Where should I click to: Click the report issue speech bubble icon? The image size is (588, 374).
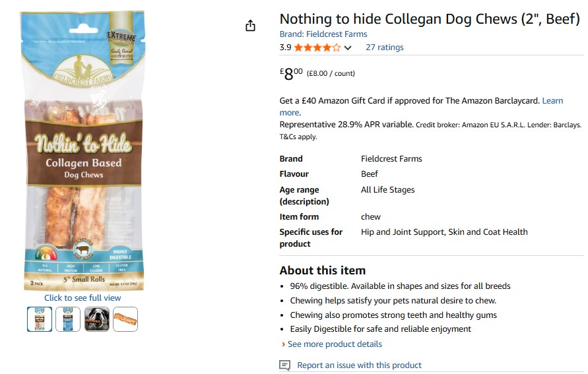click(285, 365)
